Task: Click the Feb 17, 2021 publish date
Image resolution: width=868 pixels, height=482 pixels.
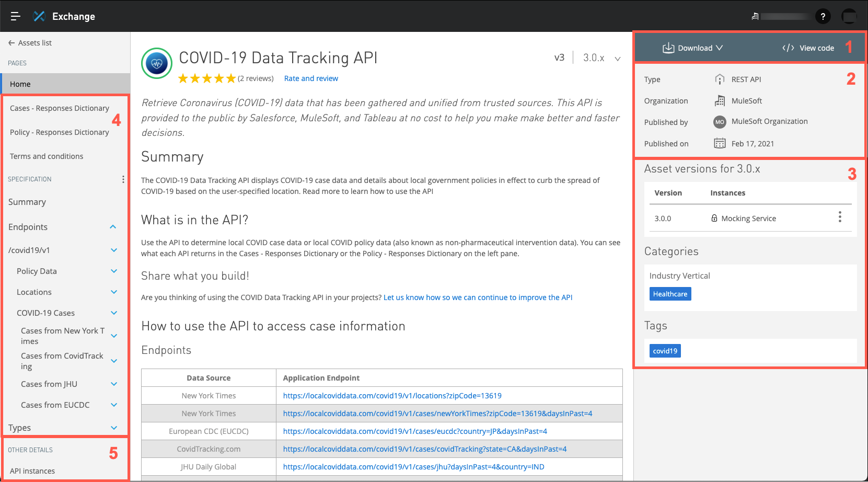Action: [x=753, y=144]
